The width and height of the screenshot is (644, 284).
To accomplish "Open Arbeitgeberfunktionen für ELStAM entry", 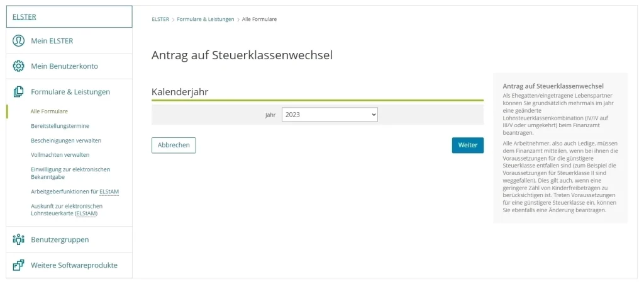I will (x=75, y=191).
